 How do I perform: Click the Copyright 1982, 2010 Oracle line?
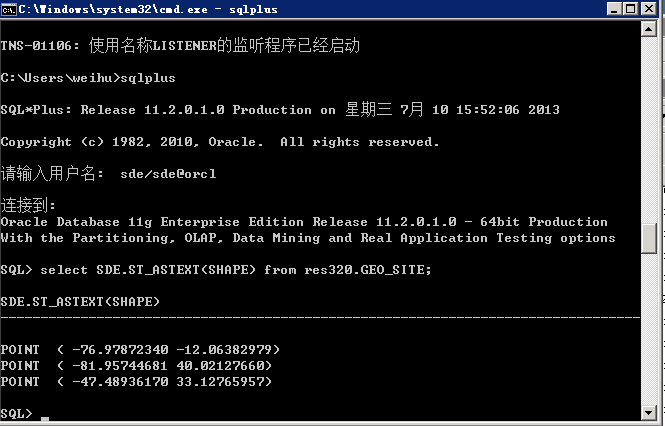pyautogui.click(x=220, y=142)
